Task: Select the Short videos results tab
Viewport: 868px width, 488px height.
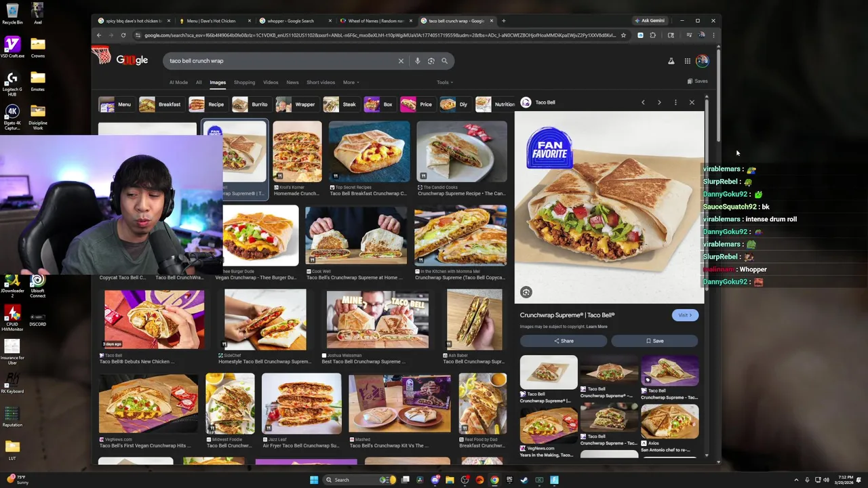Action: click(321, 83)
